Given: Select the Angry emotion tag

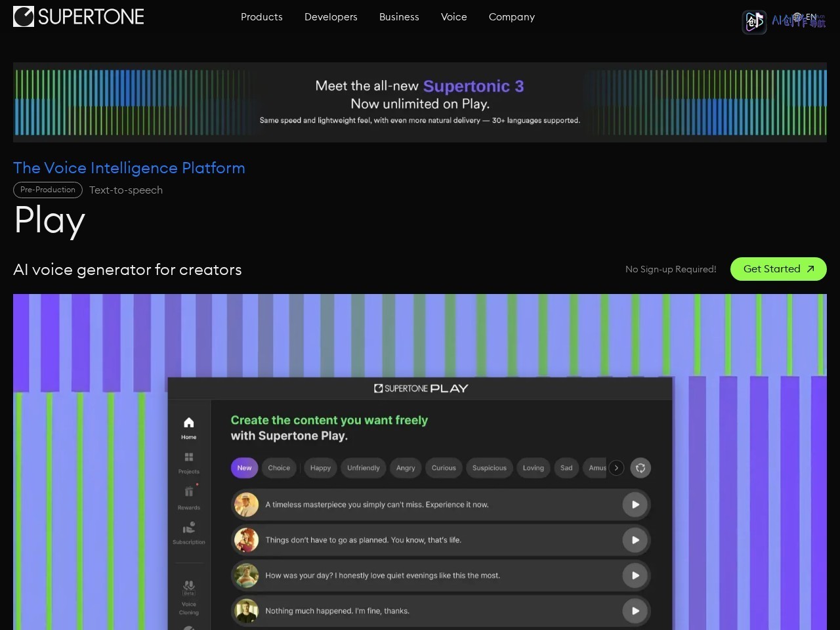Looking at the screenshot, I should point(406,468).
